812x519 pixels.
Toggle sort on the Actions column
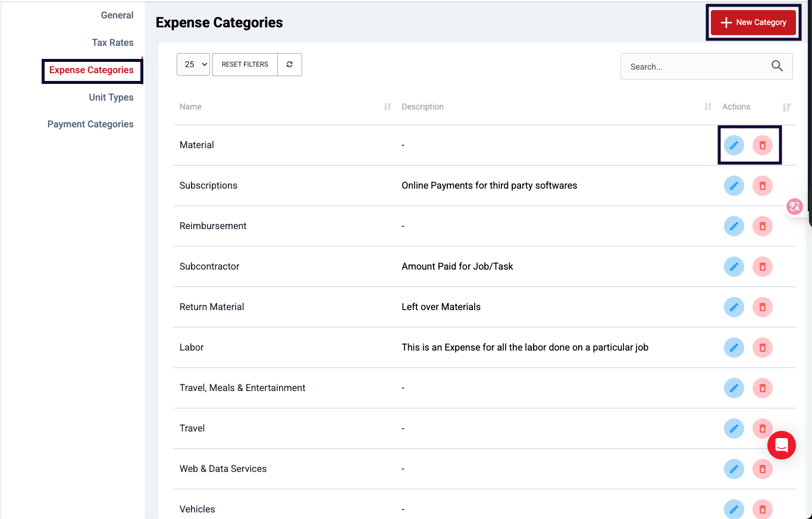click(786, 107)
